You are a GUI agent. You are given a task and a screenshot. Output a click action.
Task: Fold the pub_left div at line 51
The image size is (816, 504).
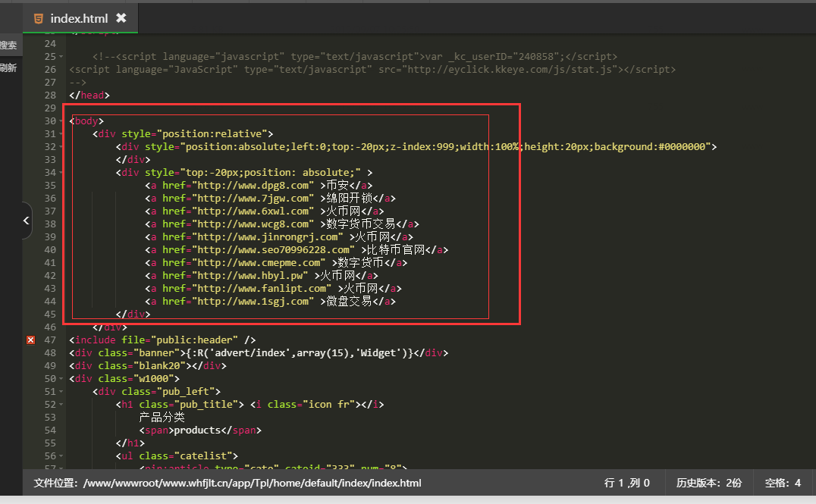point(61,392)
